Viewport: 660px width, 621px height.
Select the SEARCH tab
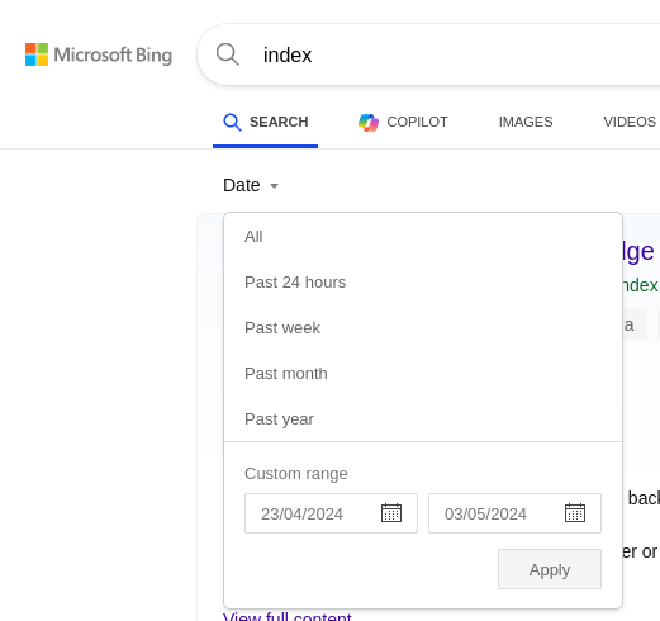(266, 122)
